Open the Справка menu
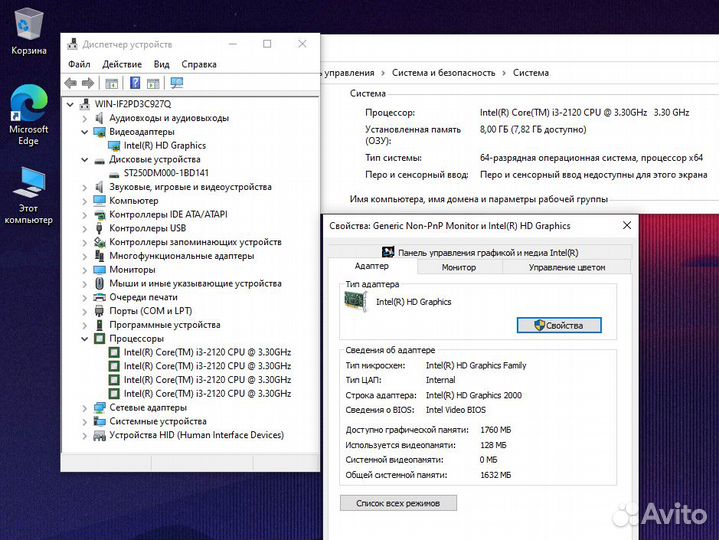This screenshot has height=540, width=719. [199, 64]
